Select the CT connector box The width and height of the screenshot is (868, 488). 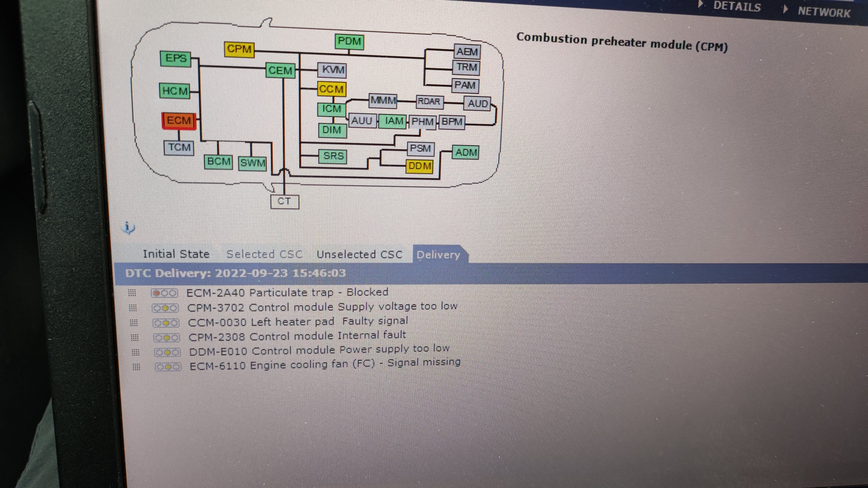(x=285, y=202)
